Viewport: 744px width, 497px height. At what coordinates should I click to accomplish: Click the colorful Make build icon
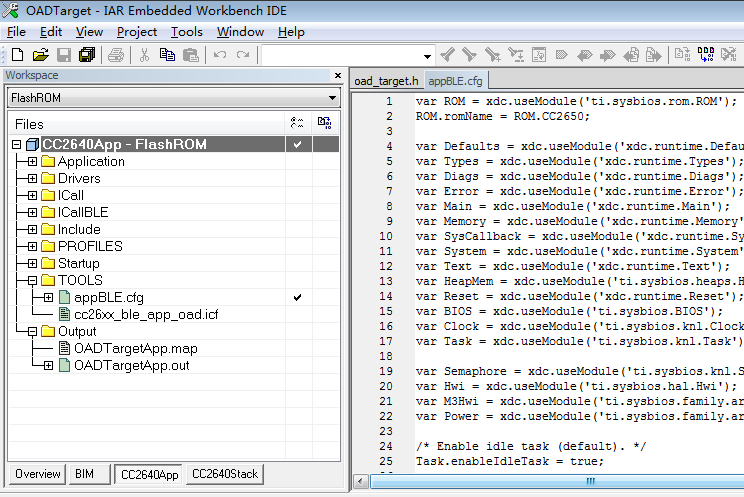pyautogui.click(x=706, y=55)
